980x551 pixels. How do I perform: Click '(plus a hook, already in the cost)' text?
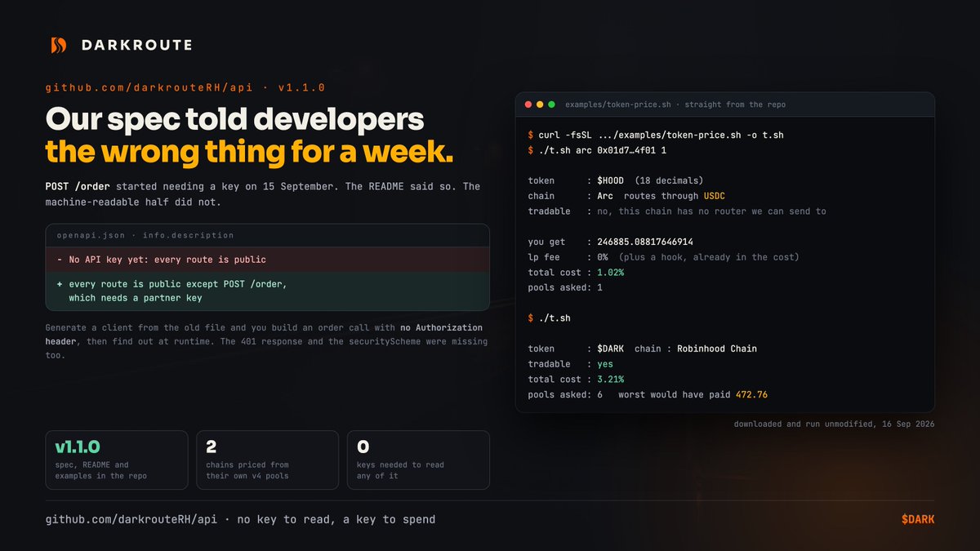(709, 257)
